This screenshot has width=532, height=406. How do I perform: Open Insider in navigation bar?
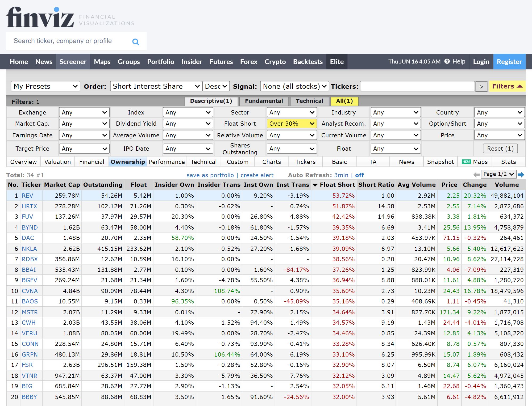(192, 62)
